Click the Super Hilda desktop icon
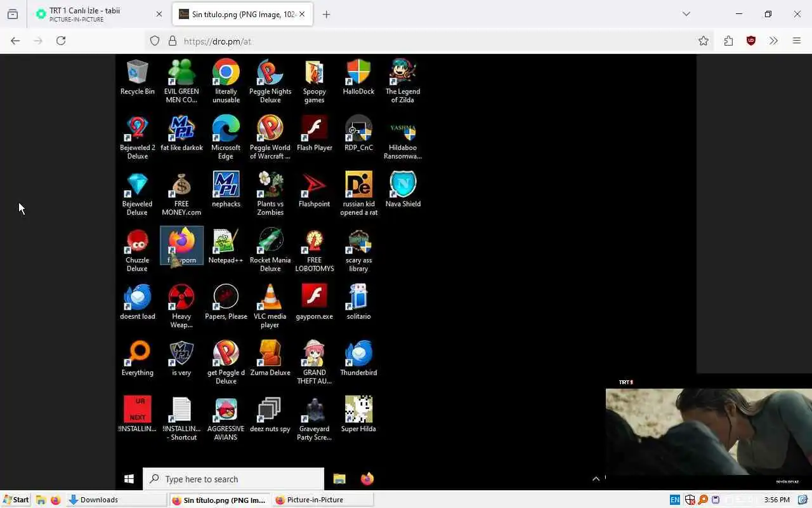 coord(358,415)
